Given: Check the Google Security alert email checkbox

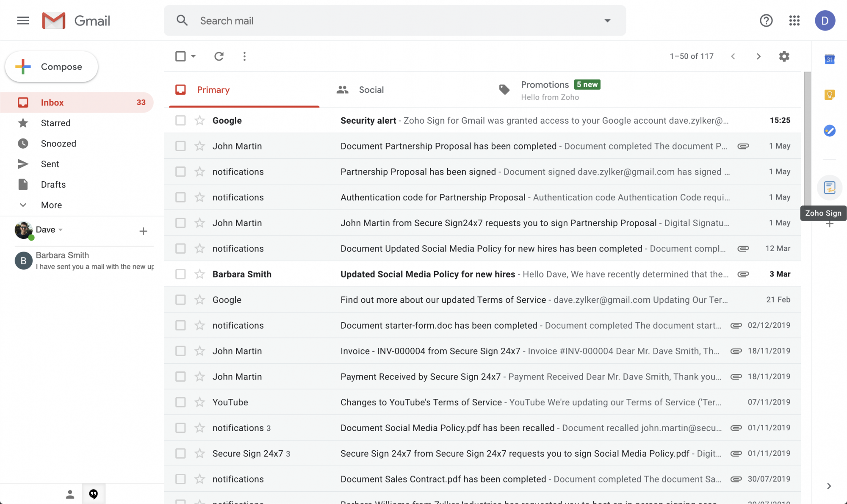Looking at the screenshot, I should pyautogui.click(x=180, y=120).
